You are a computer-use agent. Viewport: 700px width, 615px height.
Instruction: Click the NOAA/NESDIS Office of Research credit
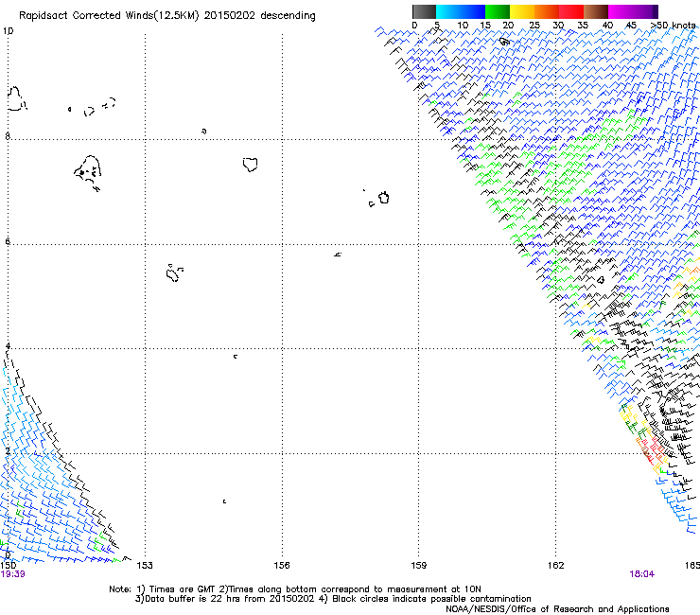pos(557,608)
